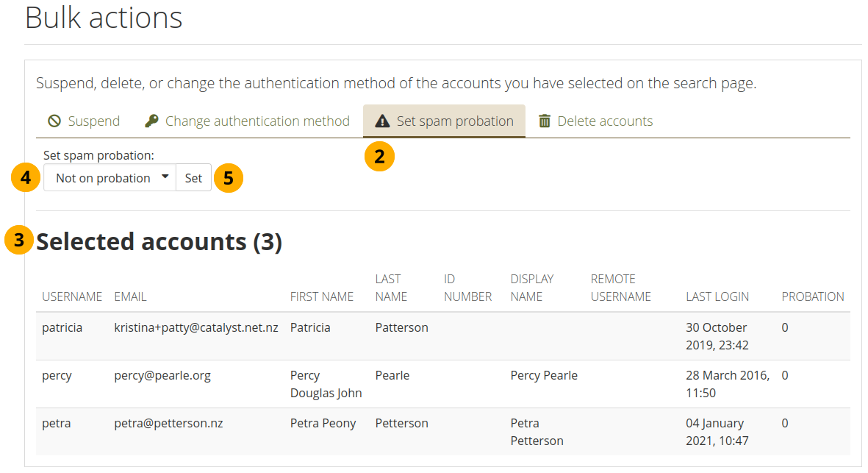Click the username patricia in the table

[62, 327]
